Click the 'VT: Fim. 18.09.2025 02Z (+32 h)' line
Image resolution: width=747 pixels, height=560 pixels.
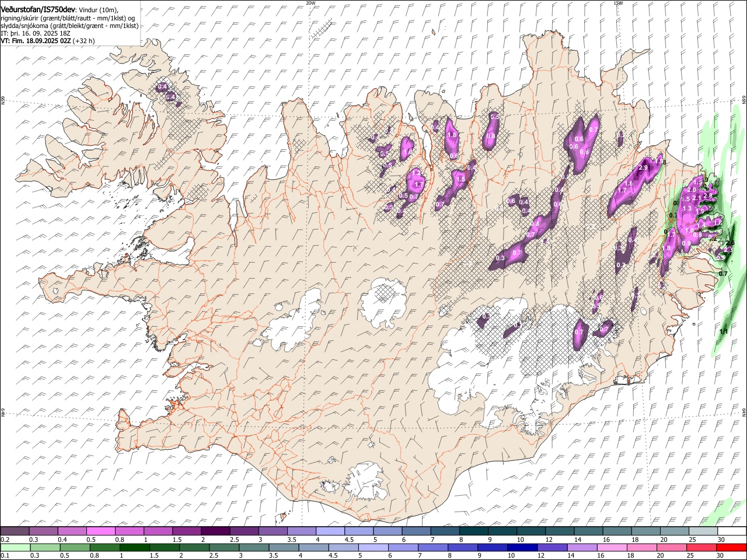pyautogui.click(x=47, y=41)
